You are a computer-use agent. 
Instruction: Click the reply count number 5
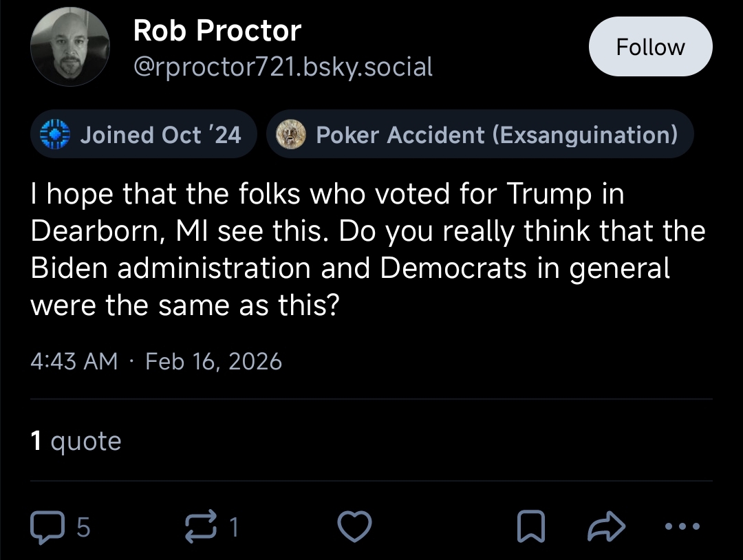[83, 528]
